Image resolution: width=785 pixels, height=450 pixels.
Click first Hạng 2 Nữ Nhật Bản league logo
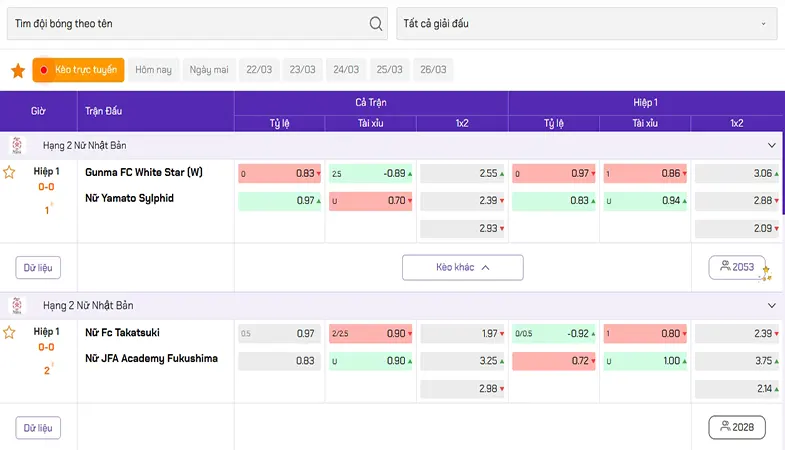pyautogui.click(x=17, y=145)
